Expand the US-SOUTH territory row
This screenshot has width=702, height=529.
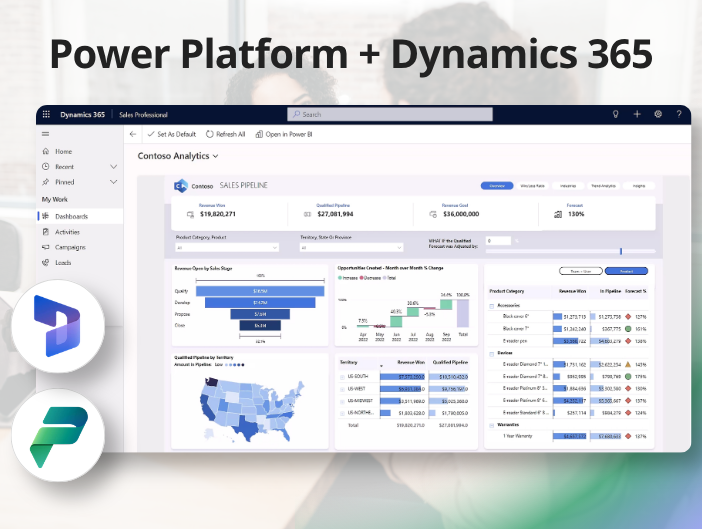342,377
